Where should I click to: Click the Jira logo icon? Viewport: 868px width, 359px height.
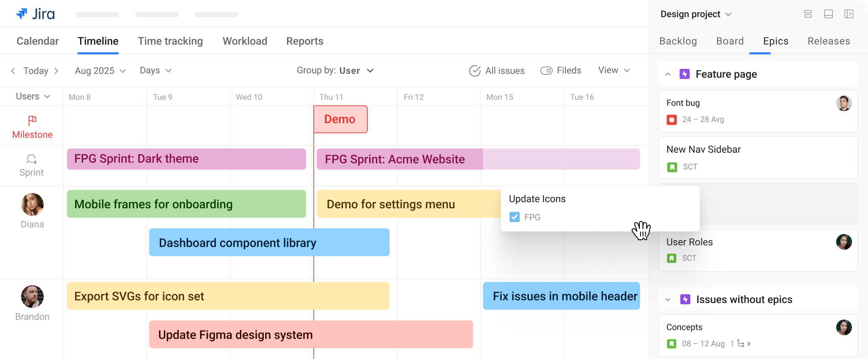point(22,14)
